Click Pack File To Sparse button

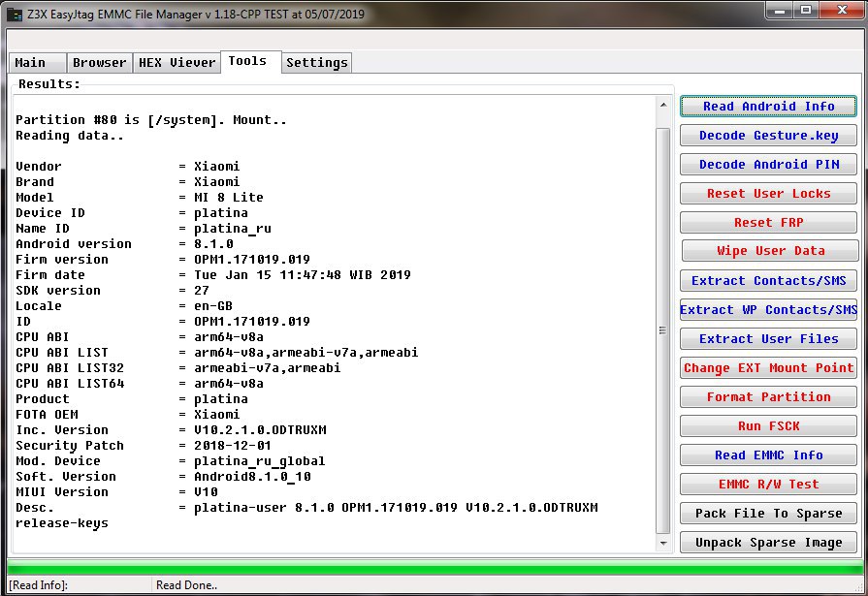768,514
